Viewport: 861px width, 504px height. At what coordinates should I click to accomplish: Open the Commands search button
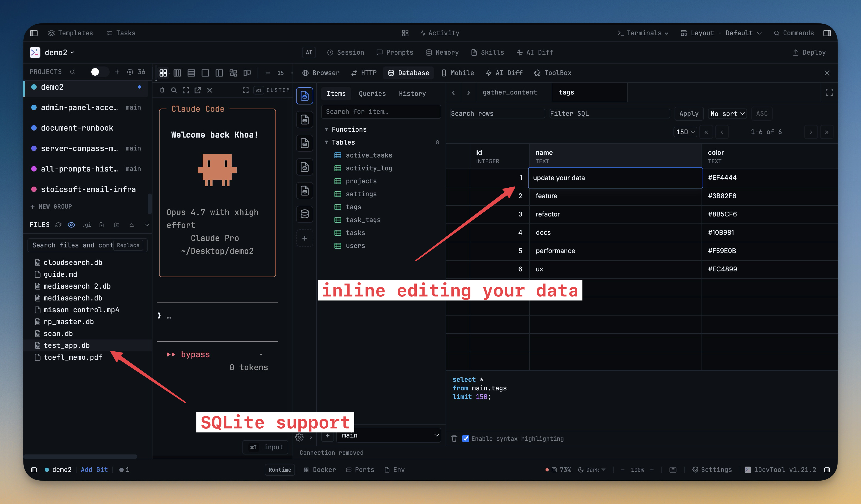tap(794, 33)
